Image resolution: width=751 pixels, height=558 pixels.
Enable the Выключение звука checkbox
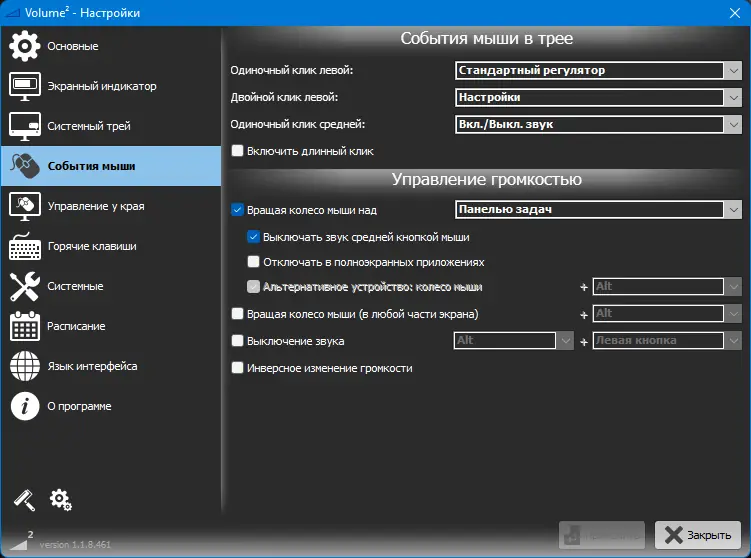[237, 341]
